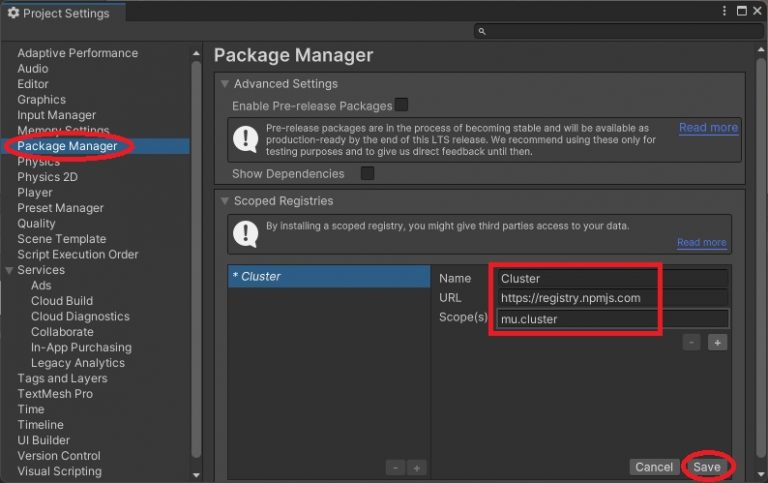Viewport: 768px width, 483px height.
Task: Select Package Manager in settings list
Action: click(x=67, y=146)
